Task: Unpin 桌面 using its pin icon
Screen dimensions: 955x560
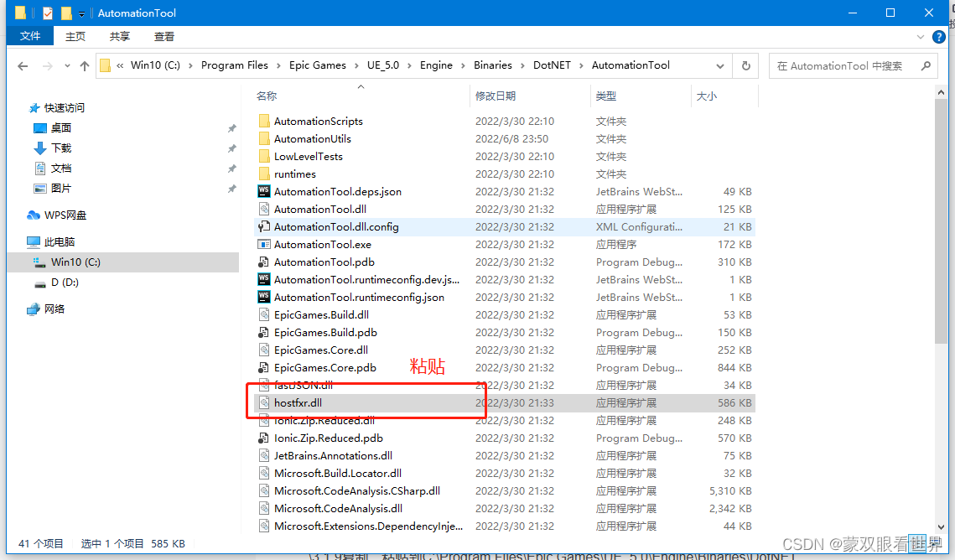Action: coord(232,128)
